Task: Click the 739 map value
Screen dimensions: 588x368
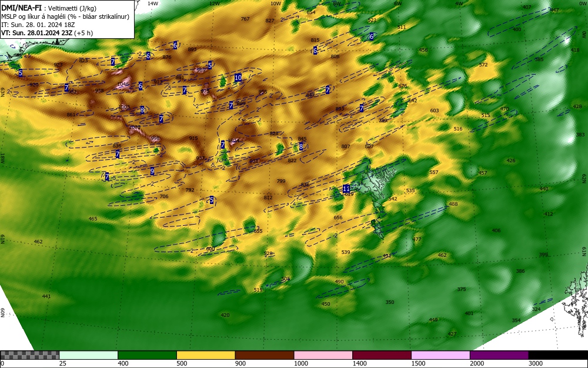Action: (x=383, y=121)
